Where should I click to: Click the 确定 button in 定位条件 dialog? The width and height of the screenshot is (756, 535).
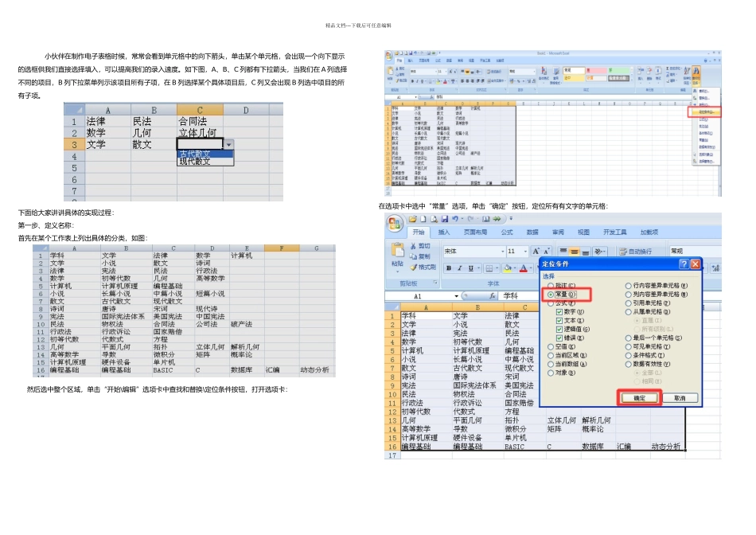pos(639,398)
